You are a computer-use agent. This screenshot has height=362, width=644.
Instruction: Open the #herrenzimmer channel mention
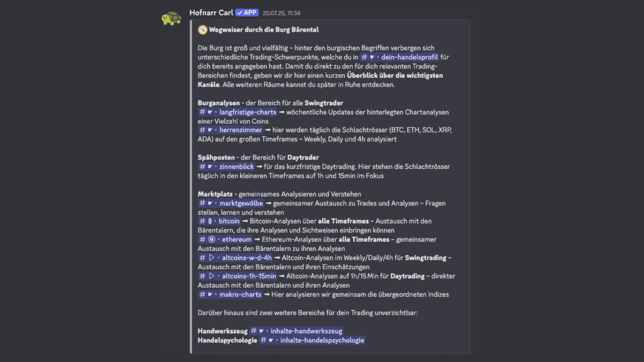(x=240, y=130)
